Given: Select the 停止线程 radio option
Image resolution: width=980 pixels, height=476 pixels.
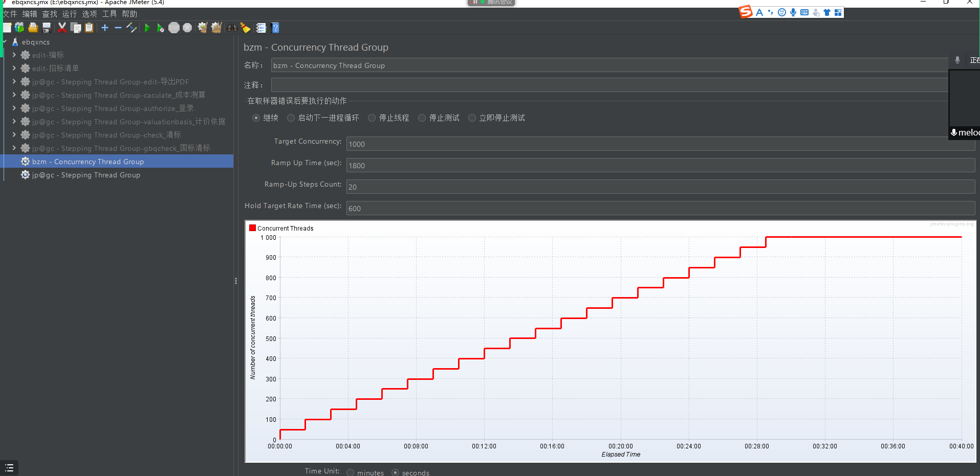Looking at the screenshot, I should tap(372, 118).
